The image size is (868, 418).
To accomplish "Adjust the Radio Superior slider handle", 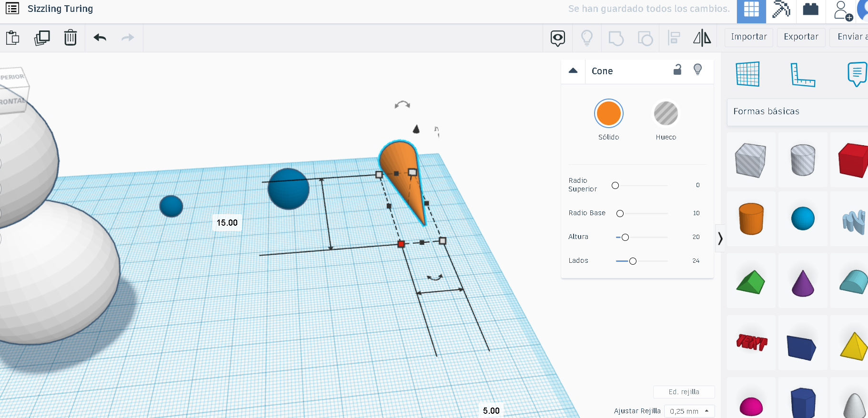I will coord(616,186).
